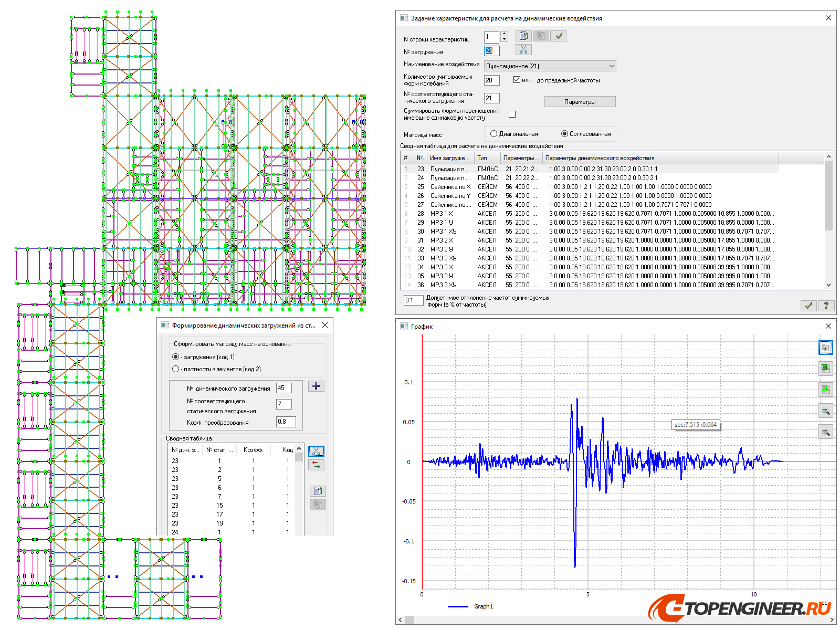The height and width of the screenshot is (630, 840).
Task: Click the Graph1 legend entry
Action: click(470, 606)
